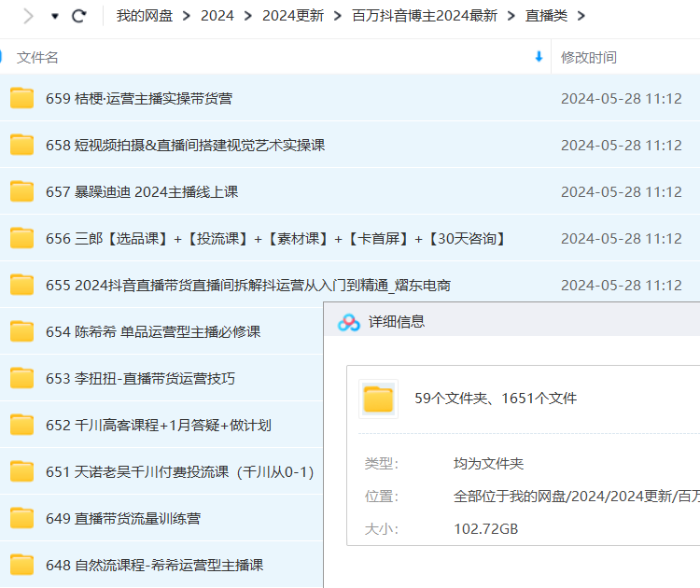Click the forward navigation arrow
The width and height of the screenshot is (700, 588).
pos(29,16)
